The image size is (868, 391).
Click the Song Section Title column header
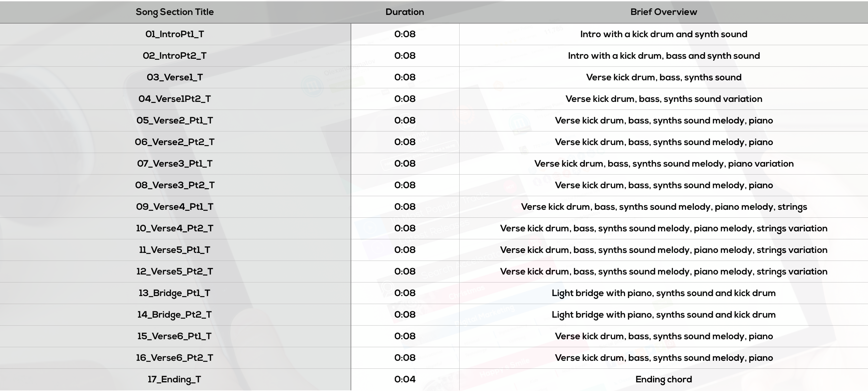(174, 12)
